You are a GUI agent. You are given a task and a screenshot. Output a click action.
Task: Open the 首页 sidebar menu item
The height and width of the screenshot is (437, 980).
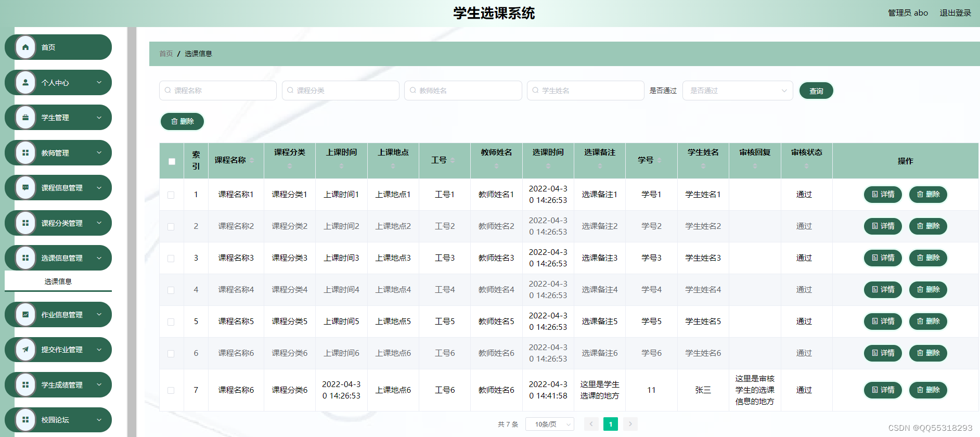tap(58, 47)
